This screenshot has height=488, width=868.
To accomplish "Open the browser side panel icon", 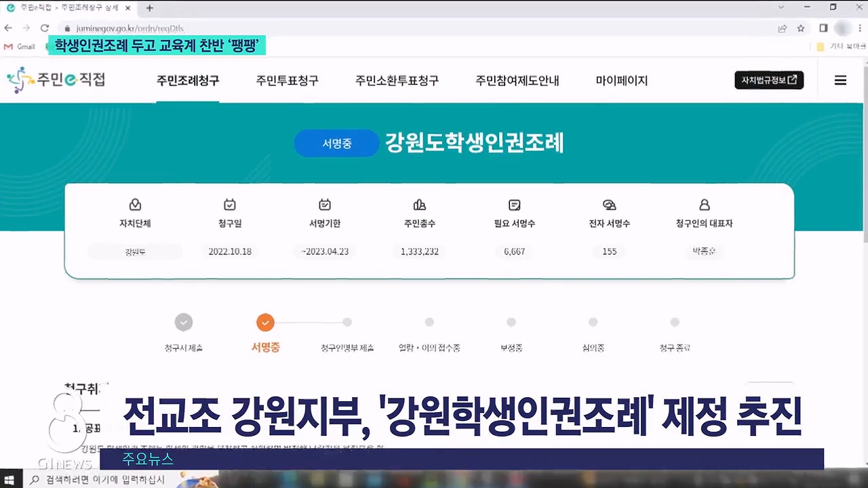I will pyautogui.click(x=823, y=28).
